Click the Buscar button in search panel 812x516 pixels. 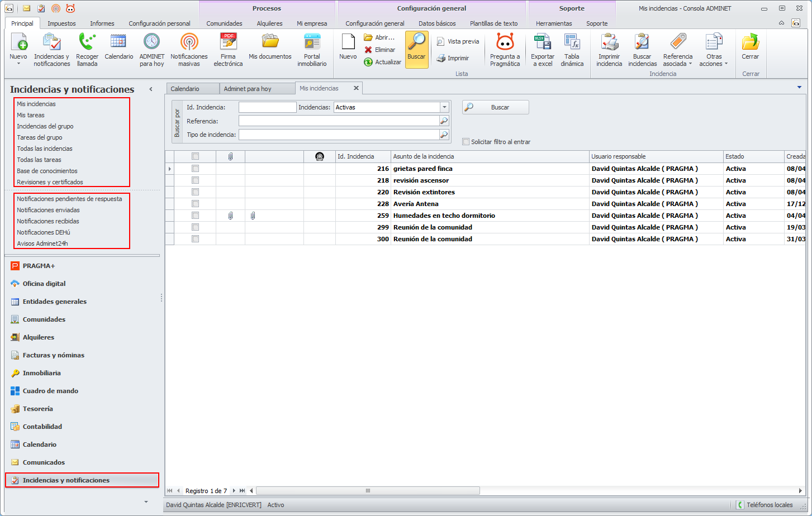(x=495, y=107)
